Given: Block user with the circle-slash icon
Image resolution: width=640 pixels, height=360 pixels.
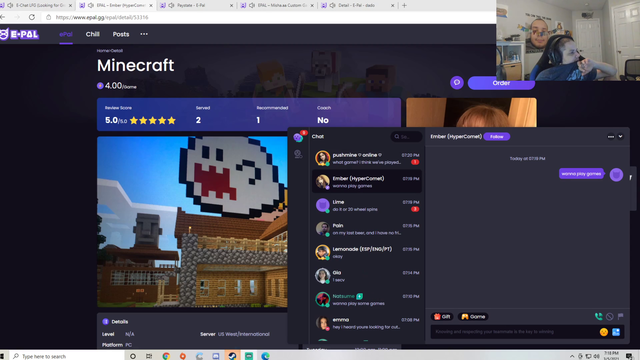Looking at the screenshot, I should (x=609, y=316).
